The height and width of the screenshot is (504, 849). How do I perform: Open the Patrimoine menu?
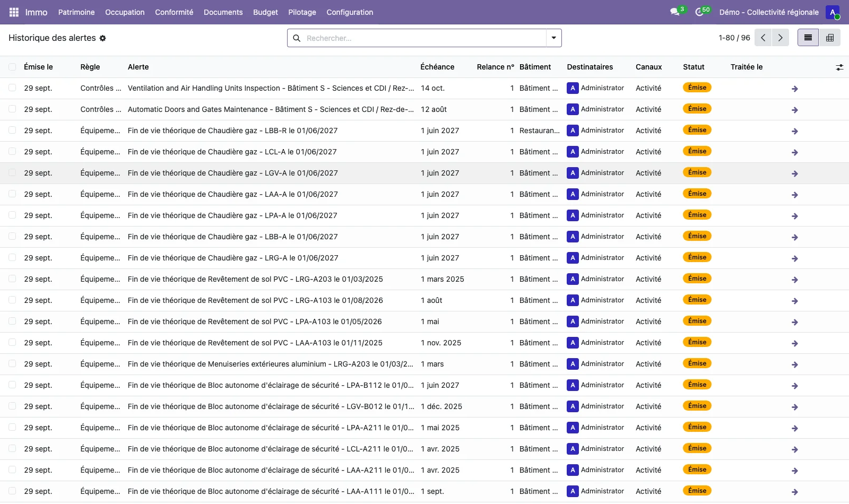click(76, 12)
